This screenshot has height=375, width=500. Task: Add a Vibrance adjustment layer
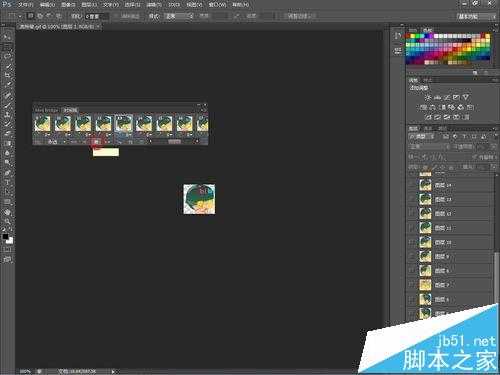466,98
